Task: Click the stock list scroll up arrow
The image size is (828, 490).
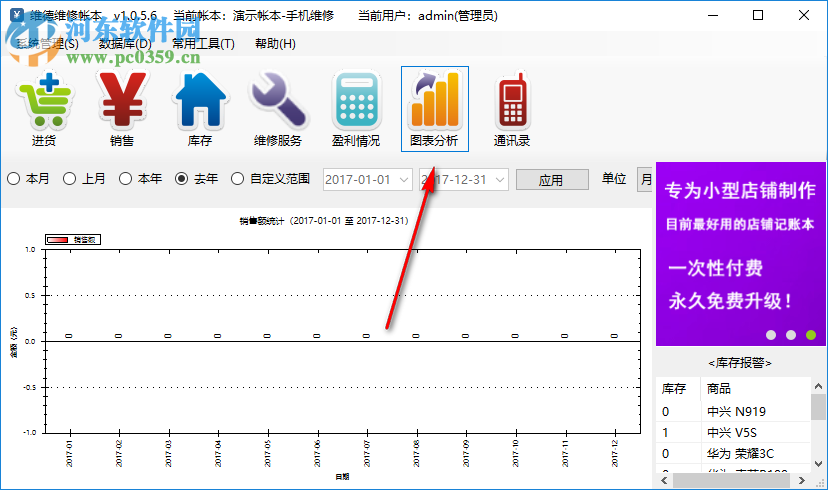Action: coord(818,387)
